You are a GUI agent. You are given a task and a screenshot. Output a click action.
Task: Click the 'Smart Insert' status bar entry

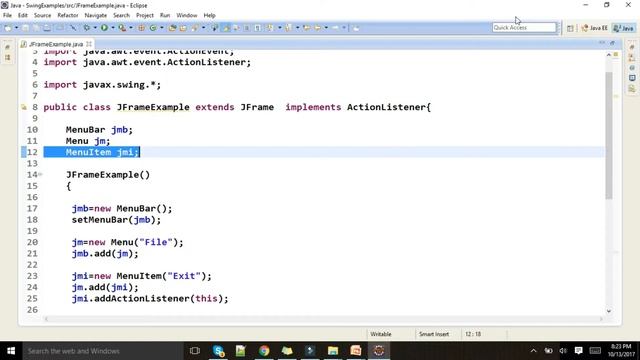point(434,334)
